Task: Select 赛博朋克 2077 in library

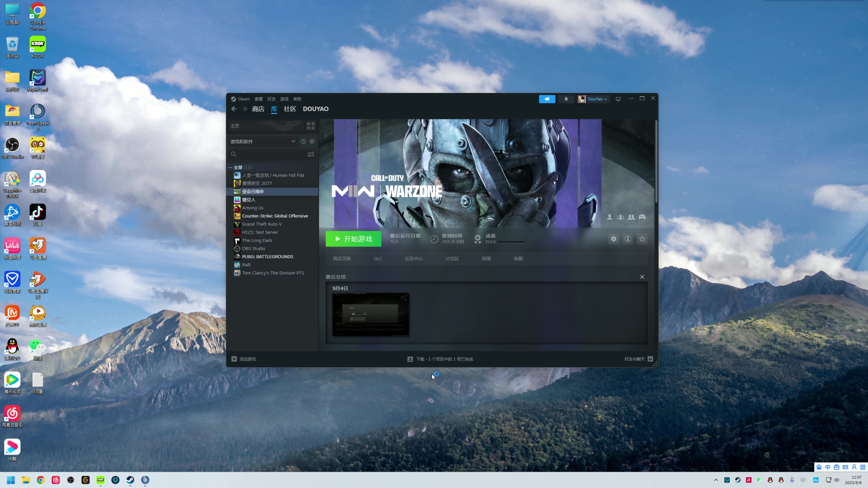Action: click(273, 183)
